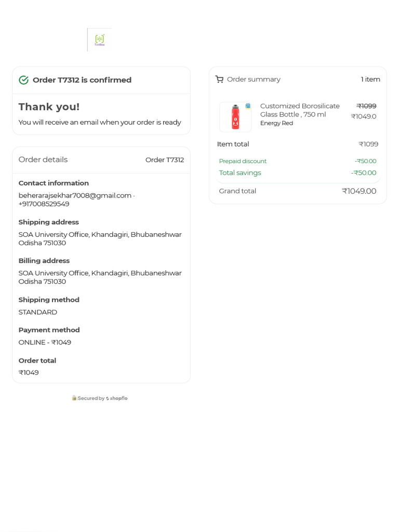Open the Customized Borosilicate Glass Bottle product link

[300, 110]
